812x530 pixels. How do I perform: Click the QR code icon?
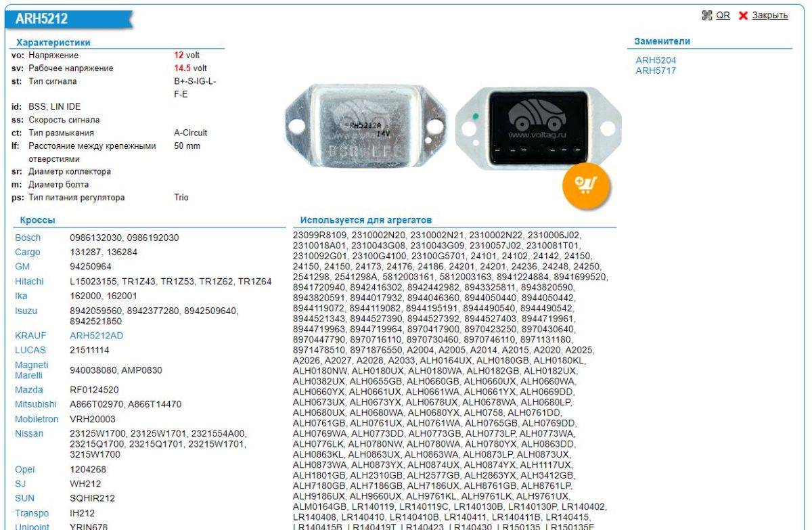708,16
